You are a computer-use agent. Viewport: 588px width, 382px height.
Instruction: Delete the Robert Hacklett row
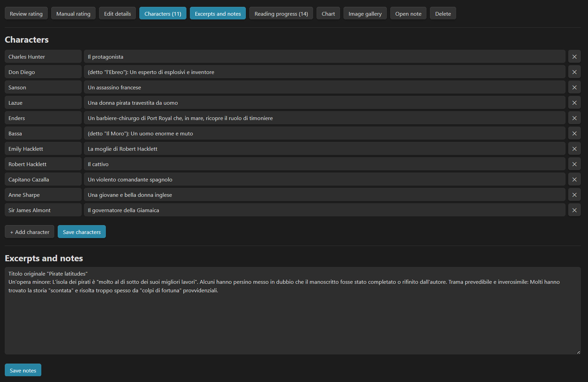pos(574,164)
